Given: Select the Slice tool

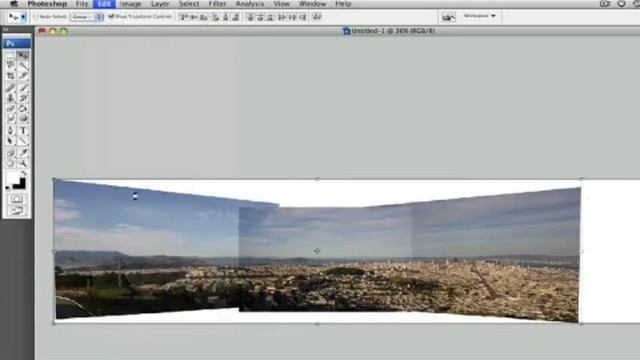Looking at the screenshot, I should [23, 76].
